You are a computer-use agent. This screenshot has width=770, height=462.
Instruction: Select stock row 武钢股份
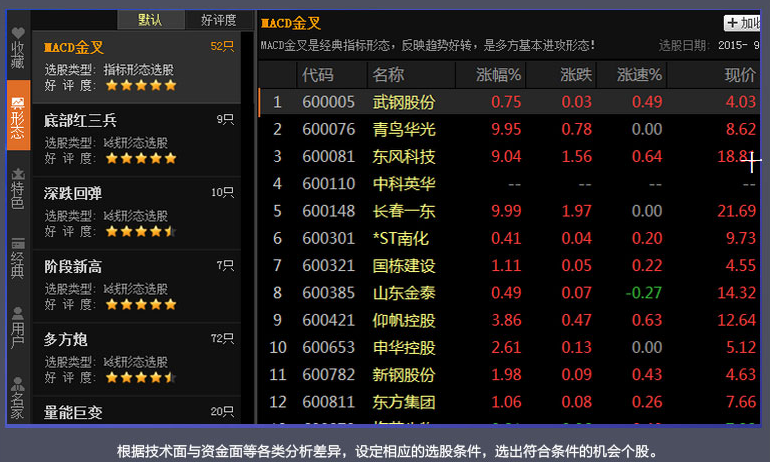pos(509,102)
